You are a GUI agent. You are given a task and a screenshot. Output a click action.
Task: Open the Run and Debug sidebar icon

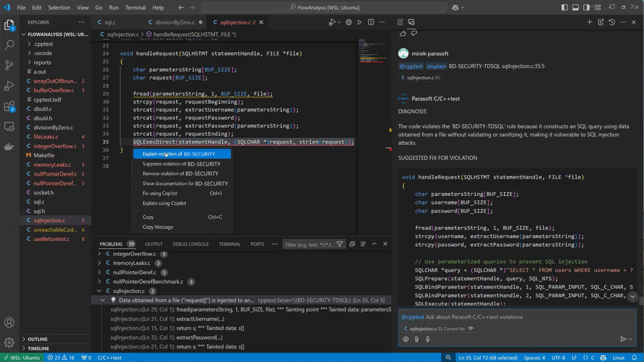[x=9, y=85]
